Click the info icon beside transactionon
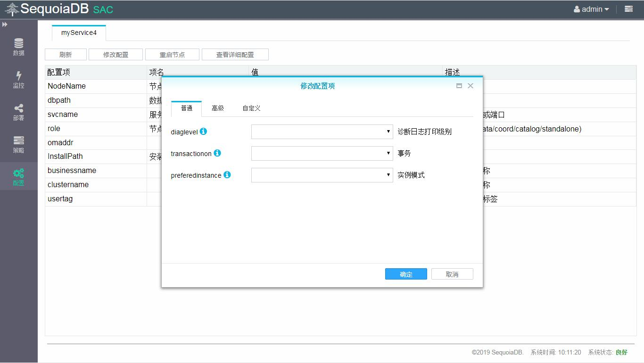This screenshot has width=644, height=363. click(x=217, y=153)
